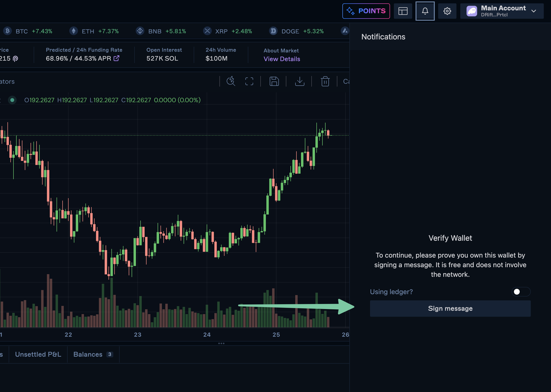Select the BTC ticker in the market bar
This screenshot has width=551, height=392.
[x=22, y=31]
